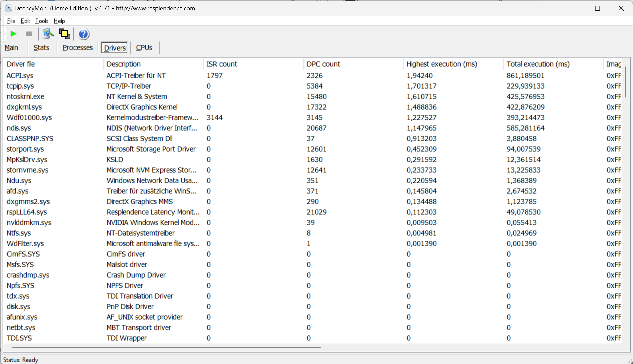Select the CLASSPNP.SYS driver row
The height and width of the screenshot is (364, 633).
point(313,139)
